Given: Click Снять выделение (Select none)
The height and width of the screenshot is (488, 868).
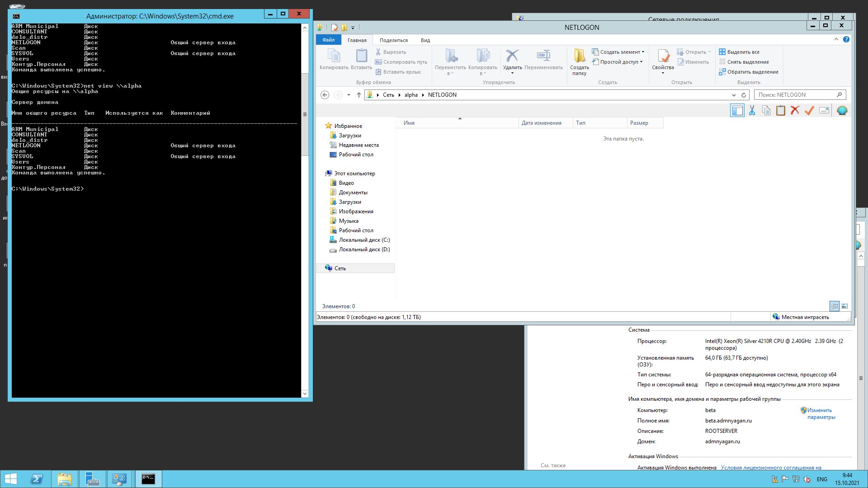Looking at the screenshot, I should coord(744,62).
